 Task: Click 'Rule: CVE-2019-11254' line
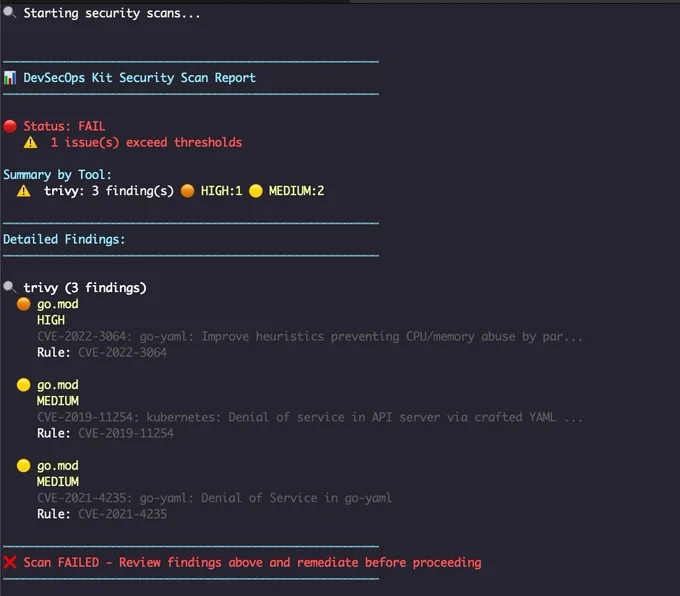(105, 433)
